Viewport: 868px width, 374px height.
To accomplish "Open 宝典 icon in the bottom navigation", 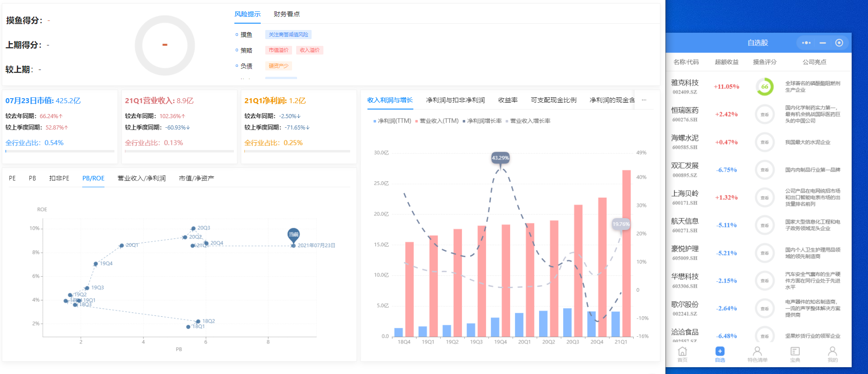I will 795,354.
